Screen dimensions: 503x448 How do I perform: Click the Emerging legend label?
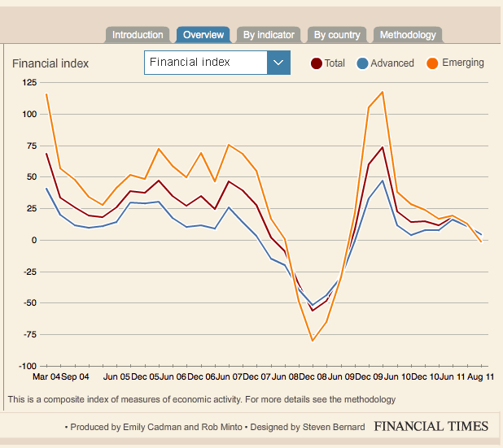462,63
